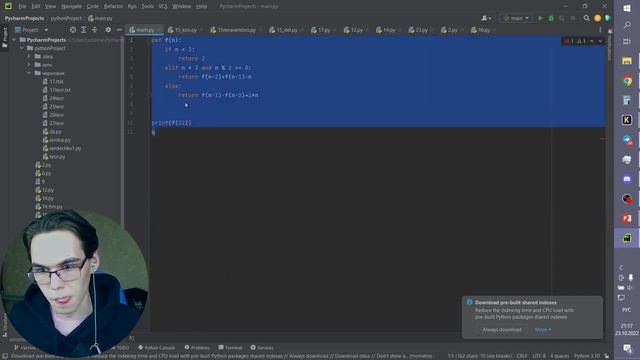
Task: Click the orange IDE updates icon
Action: click(x=598, y=18)
